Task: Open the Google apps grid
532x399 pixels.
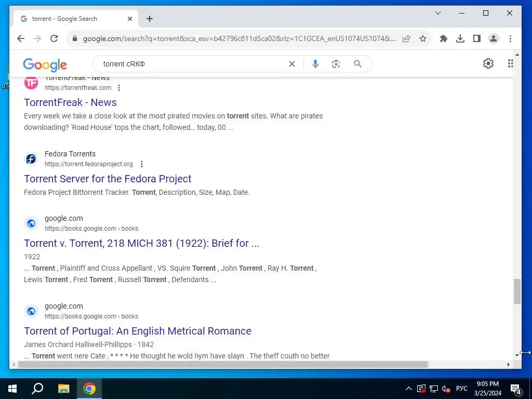Action: click(x=510, y=63)
